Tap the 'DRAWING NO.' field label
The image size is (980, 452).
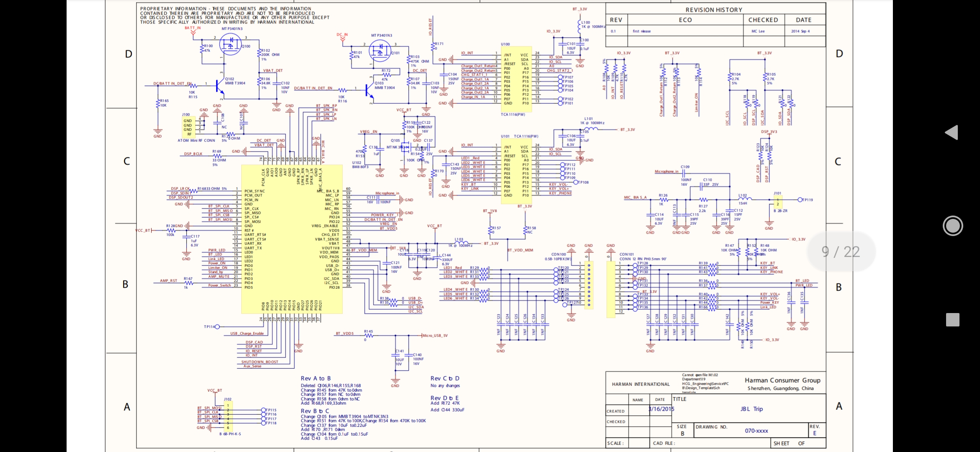pos(712,427)
